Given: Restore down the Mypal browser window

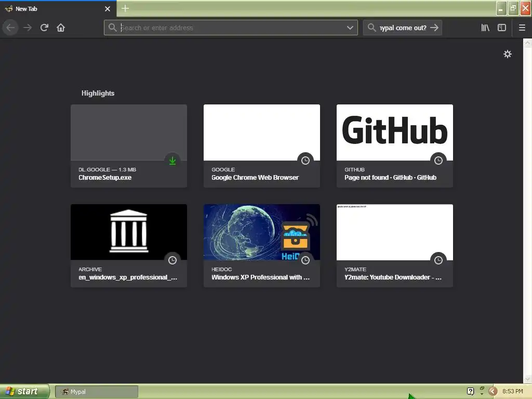Looking at the screenshot, I should coord(513,8).
